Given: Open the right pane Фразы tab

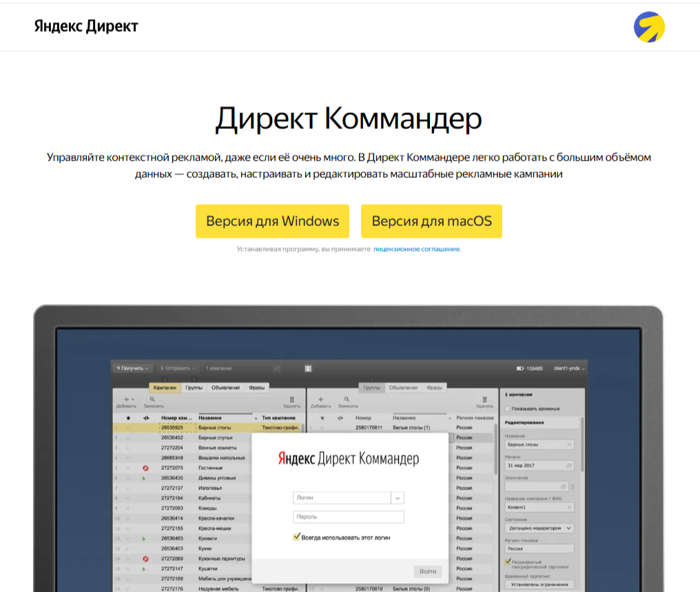Looking at the screenshot, I should pos(434,387).
